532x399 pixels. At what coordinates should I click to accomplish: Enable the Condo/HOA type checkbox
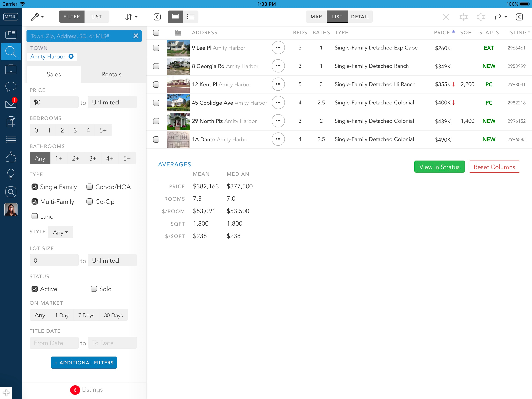(x=89, y=187)
